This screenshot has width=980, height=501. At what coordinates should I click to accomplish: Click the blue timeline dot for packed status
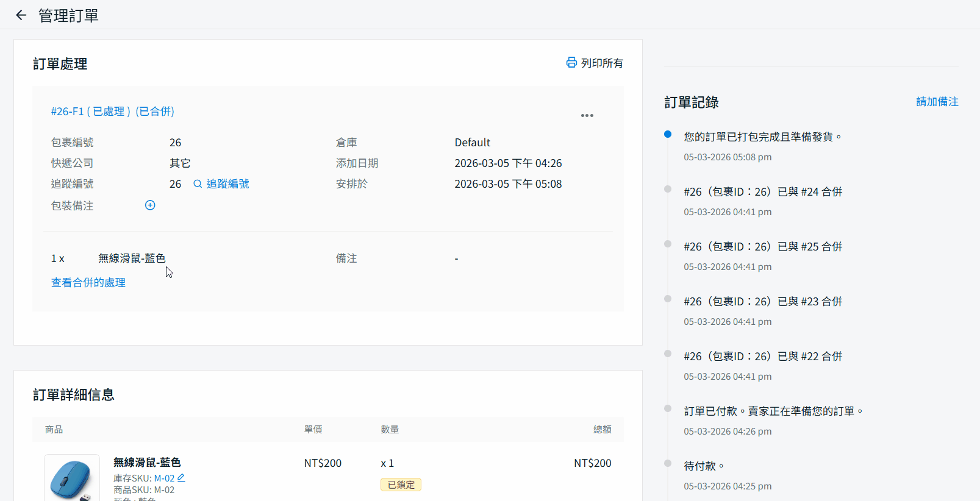click(668, 134)
